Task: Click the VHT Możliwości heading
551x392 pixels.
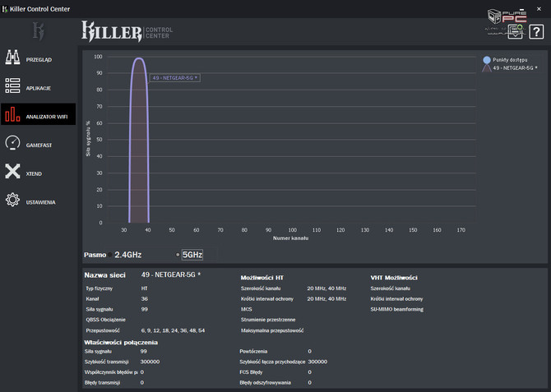Action: (394, 278)
